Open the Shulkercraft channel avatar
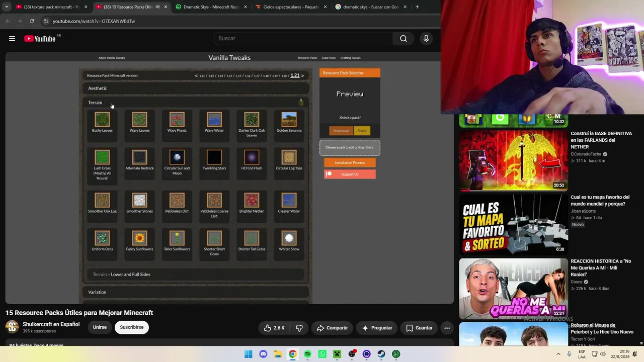The image size is (644, 362). pyautogui.click(x=12, y=327)
